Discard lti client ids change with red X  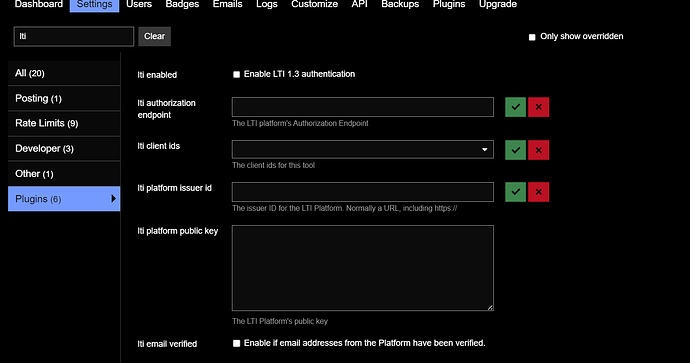pos(538,150)
